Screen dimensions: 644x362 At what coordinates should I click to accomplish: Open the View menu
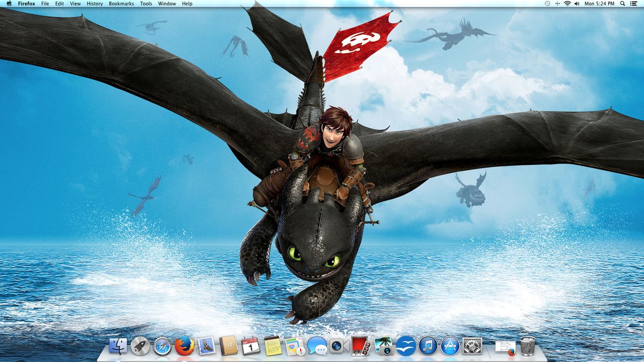pyautogui.click(x=75, y=4)
